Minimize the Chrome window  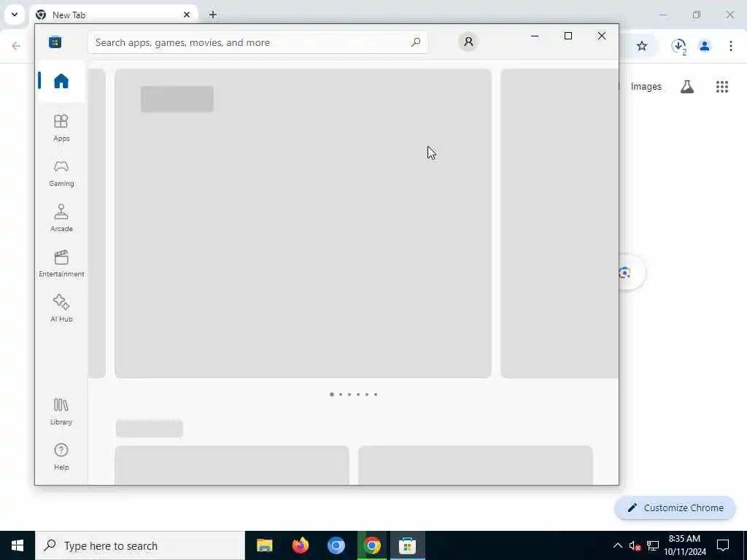coord(662,15)
